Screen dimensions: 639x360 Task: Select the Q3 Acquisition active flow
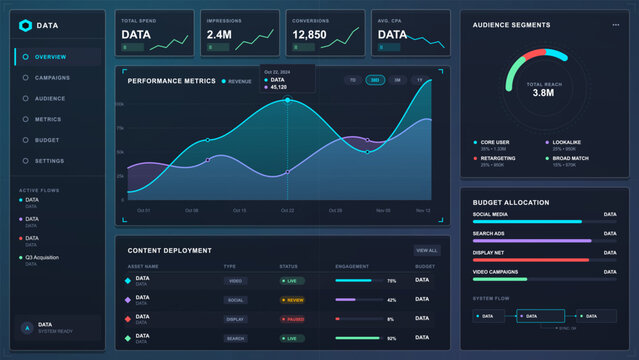pos(39,260)
